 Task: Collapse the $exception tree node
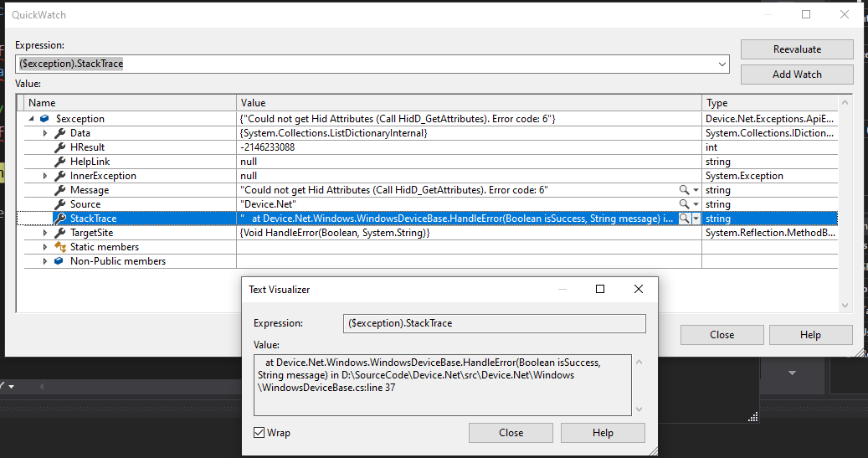pyautogui.click(x=32, y=119)
